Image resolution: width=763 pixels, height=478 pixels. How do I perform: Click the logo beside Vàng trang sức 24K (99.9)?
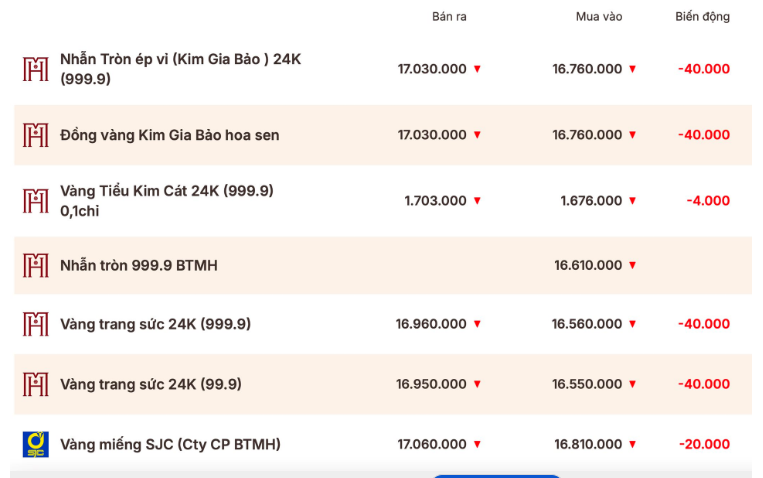36,384
